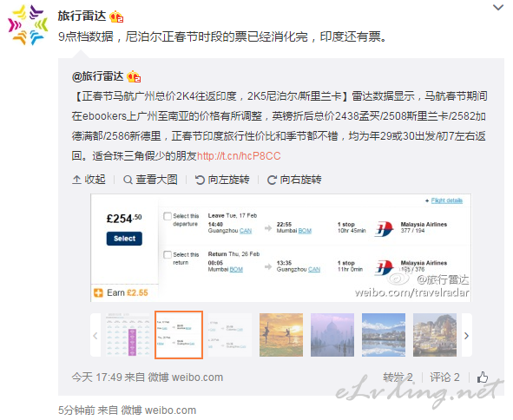The height and width of the screenshot is (420, 513).
Task: Go to next thumbnails with right arrow
Action: point(467,335)
